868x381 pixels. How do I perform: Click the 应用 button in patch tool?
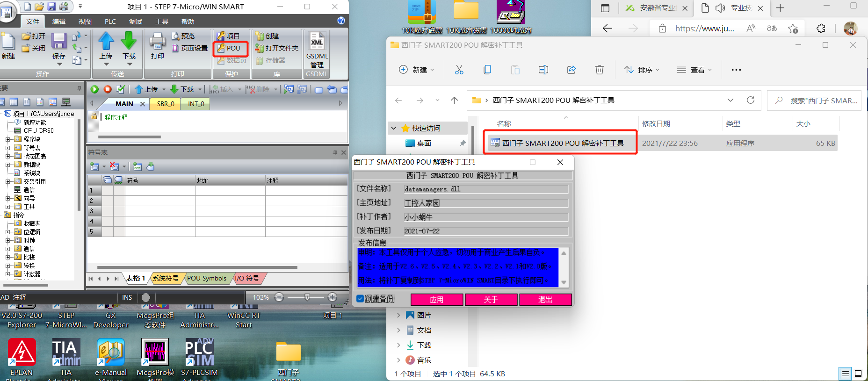(x=436, y=300)
